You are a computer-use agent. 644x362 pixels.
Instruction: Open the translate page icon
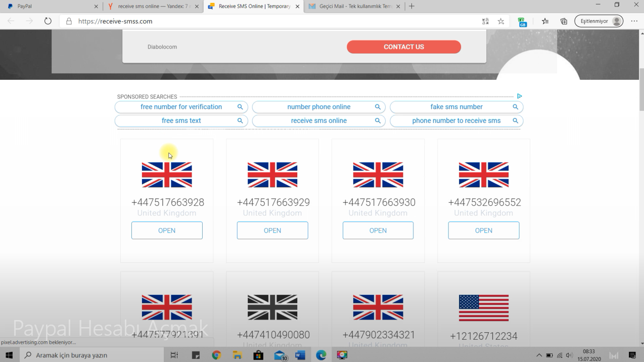point(485,21)
